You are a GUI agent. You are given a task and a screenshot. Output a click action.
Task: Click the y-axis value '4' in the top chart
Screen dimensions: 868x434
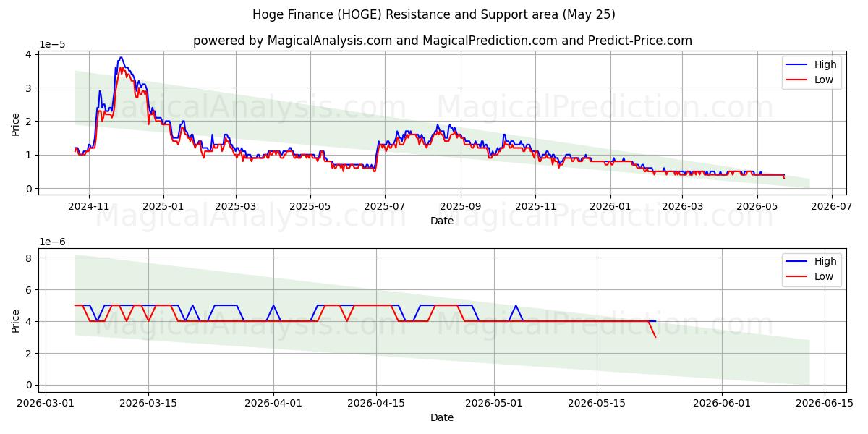(x=29, y=54)
